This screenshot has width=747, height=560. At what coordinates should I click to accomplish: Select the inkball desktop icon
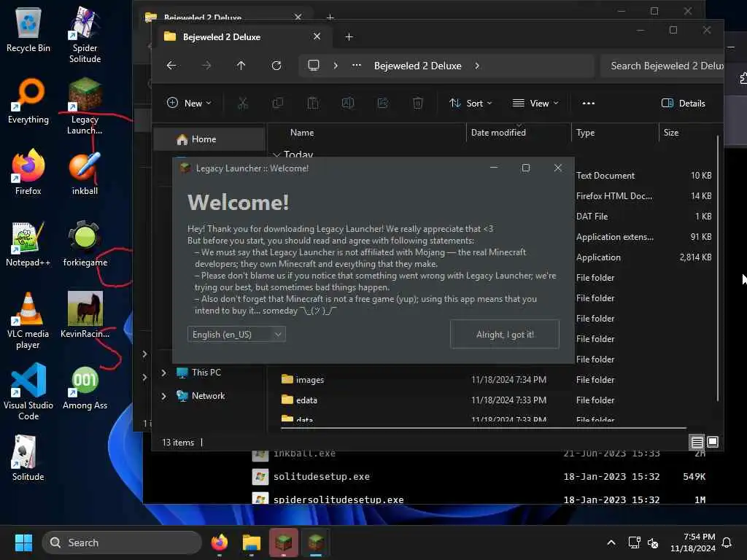(x=85, y=172)
